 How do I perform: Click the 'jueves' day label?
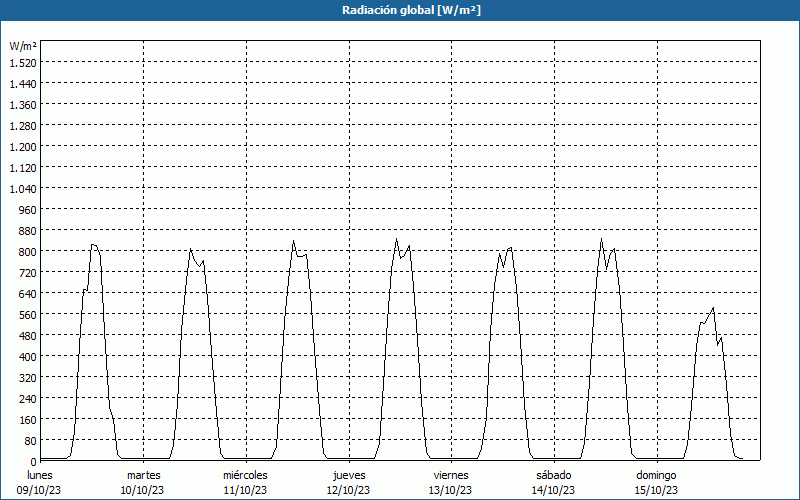pyautogui.click(x=349, y=475)
